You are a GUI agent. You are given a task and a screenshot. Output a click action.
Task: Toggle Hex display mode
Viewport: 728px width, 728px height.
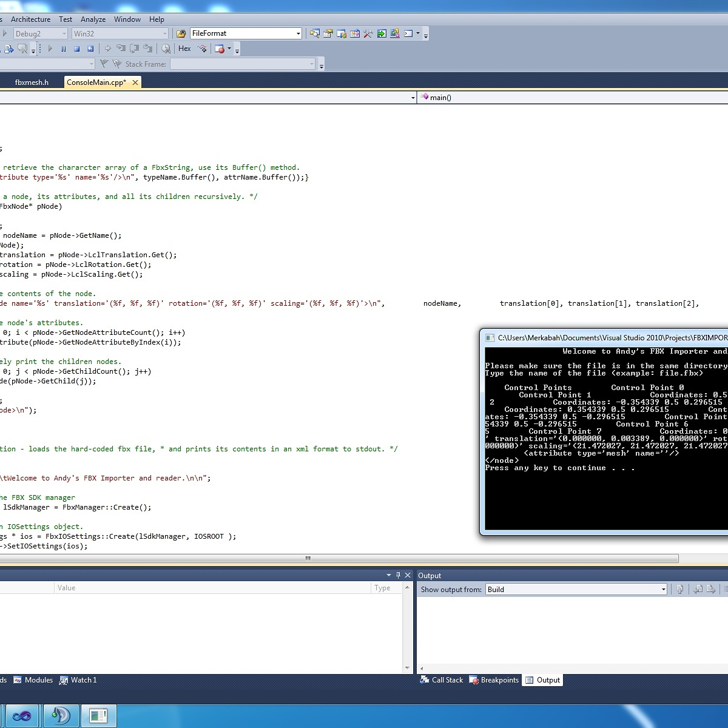click(x=184, y=49)
